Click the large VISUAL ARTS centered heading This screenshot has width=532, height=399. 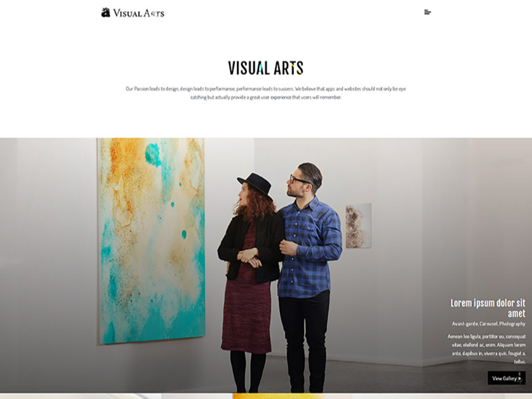265,68
